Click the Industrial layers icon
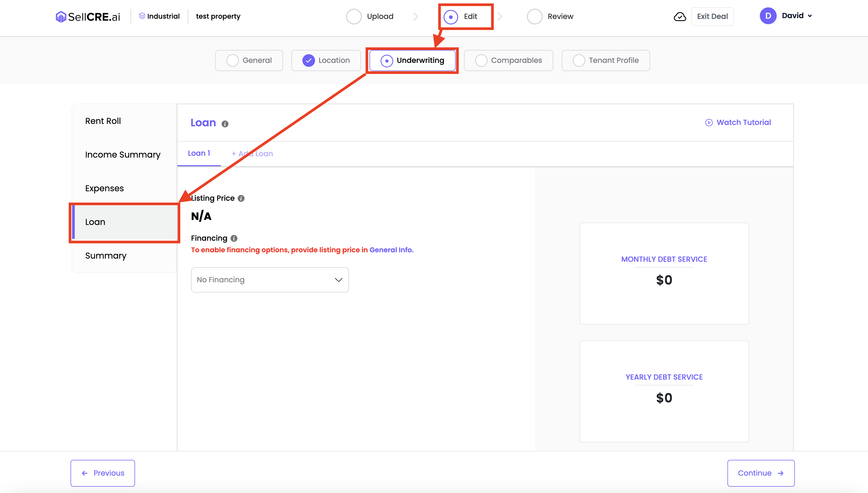Image resolution: width=868 pixels, height=493 pixels. point(142,16)
